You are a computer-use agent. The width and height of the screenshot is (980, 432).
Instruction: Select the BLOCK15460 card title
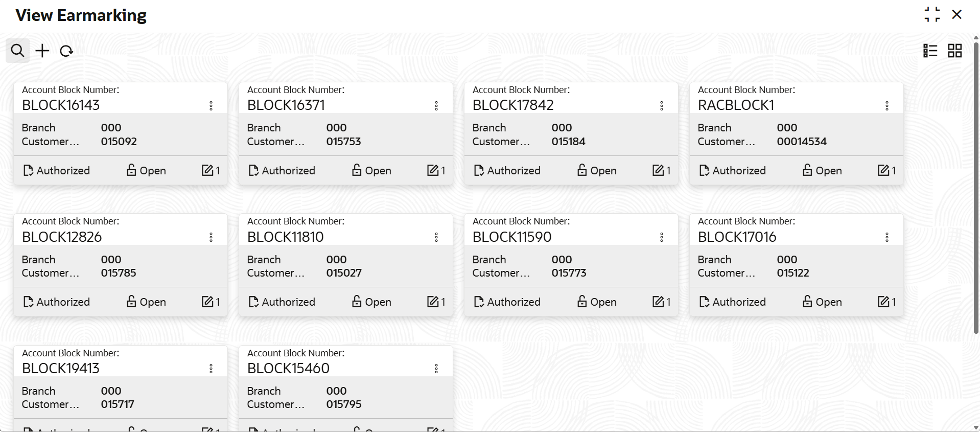coord(288,368)
